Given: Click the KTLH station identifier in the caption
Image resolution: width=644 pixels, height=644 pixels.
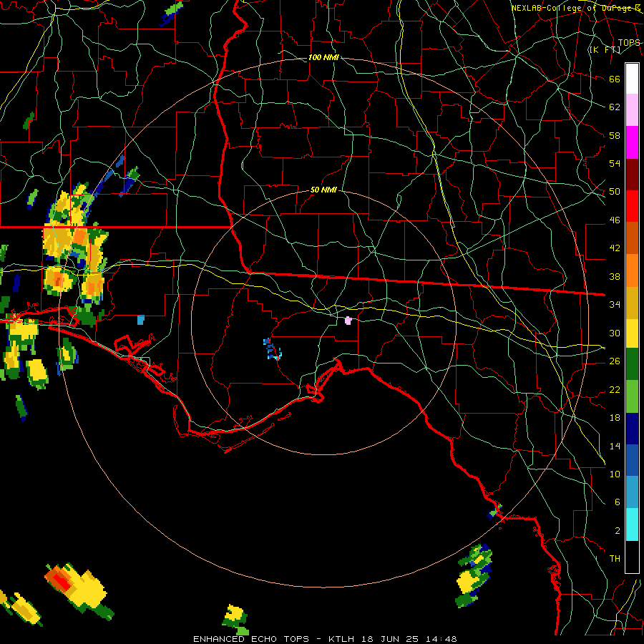Looking at the screenshot, I should (x=341, y=639).
